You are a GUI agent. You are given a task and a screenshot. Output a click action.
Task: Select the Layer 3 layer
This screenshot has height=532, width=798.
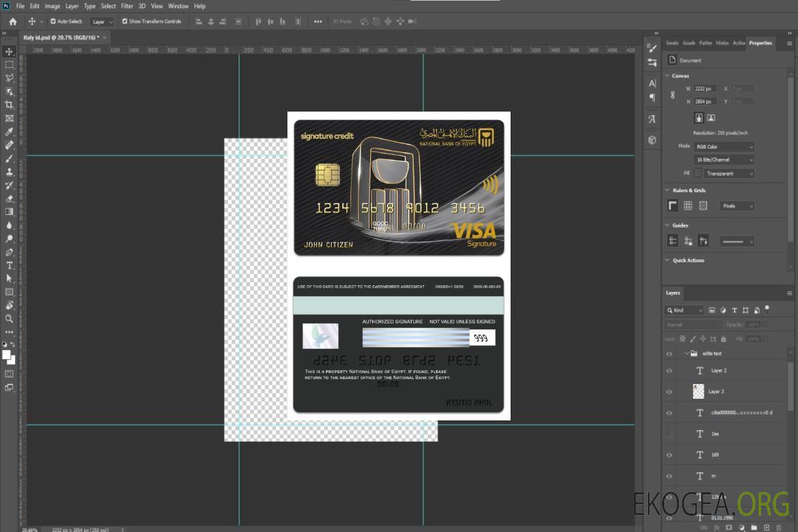tap(717, 392)
